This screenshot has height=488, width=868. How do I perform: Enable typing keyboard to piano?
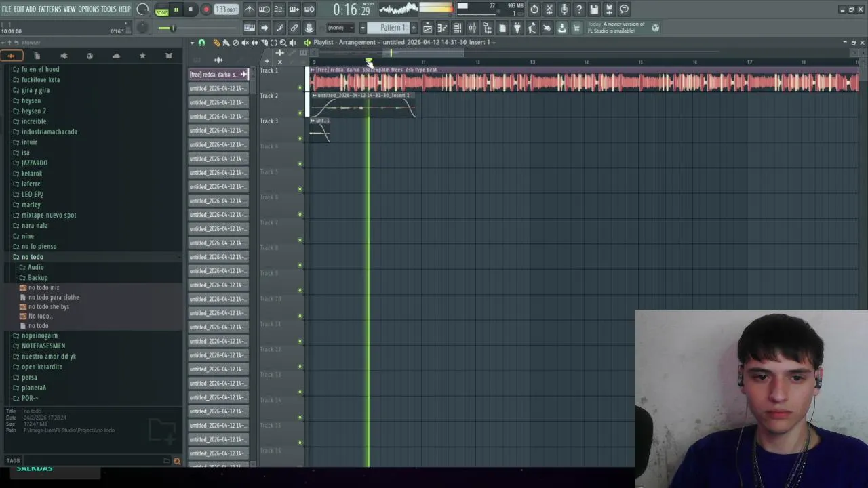tap(250, 28)
